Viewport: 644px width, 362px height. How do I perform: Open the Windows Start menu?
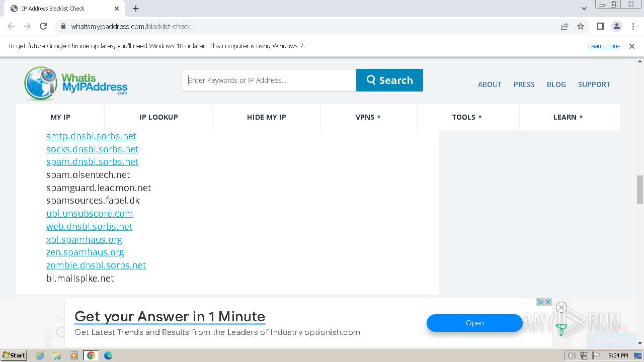tap(14, 355)
